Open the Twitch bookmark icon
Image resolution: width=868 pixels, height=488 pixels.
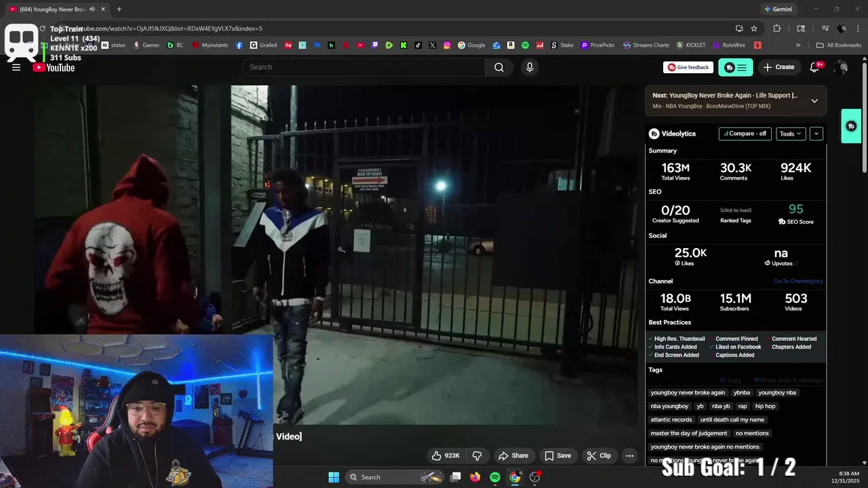(375, 45)
